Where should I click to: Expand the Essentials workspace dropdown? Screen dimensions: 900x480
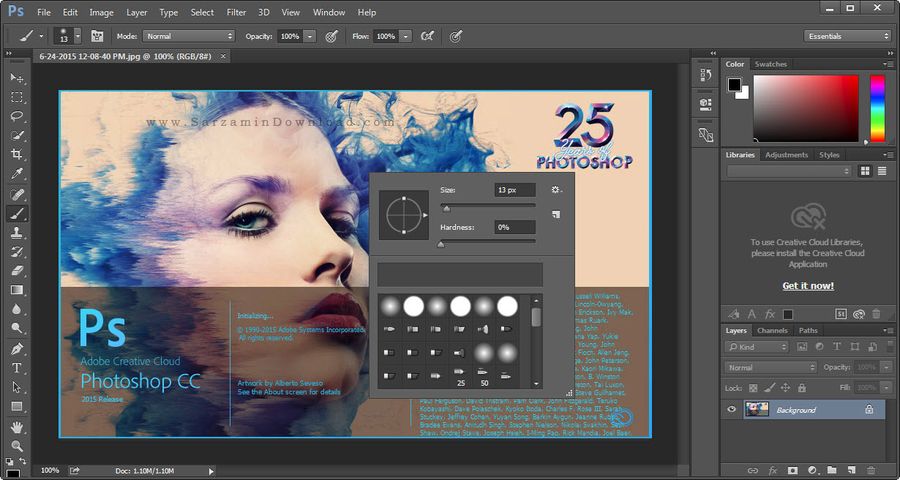[847, 36]
